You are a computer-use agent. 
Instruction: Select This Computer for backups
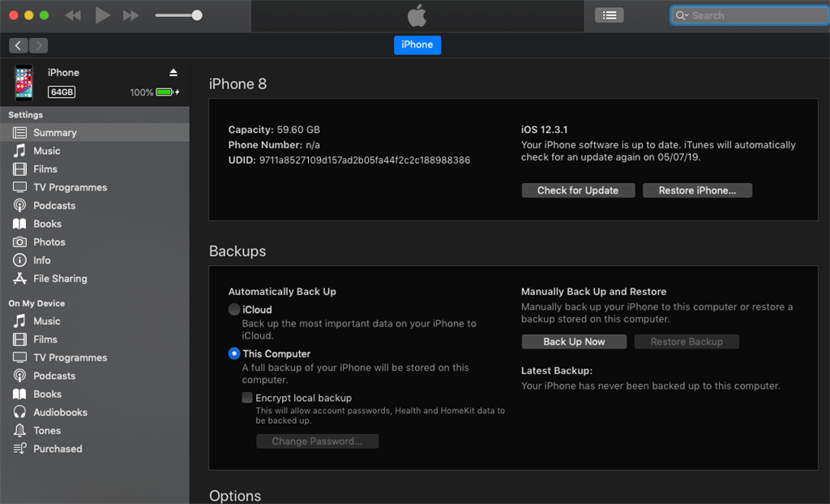point(234,353)
